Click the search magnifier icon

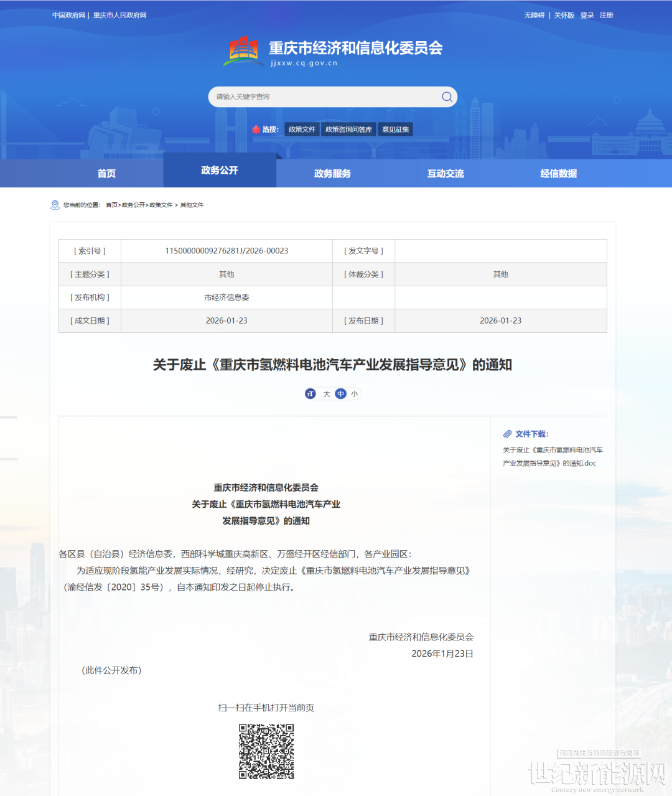446,96
